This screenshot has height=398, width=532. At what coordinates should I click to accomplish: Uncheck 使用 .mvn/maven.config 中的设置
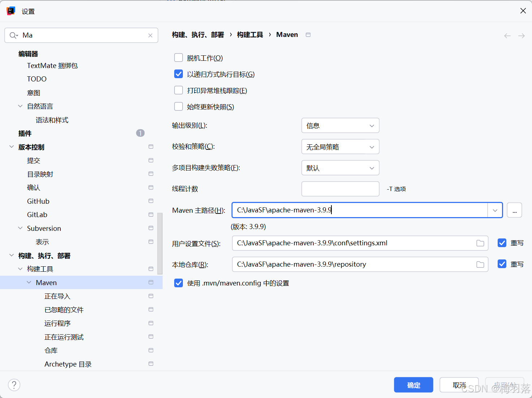pos(179,283)
